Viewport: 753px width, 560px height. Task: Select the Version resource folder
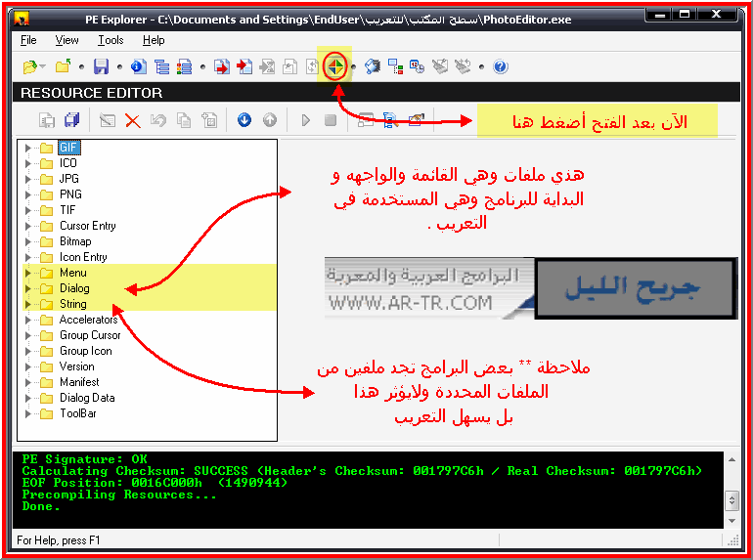pyautogui.click(x=77, y=366)
